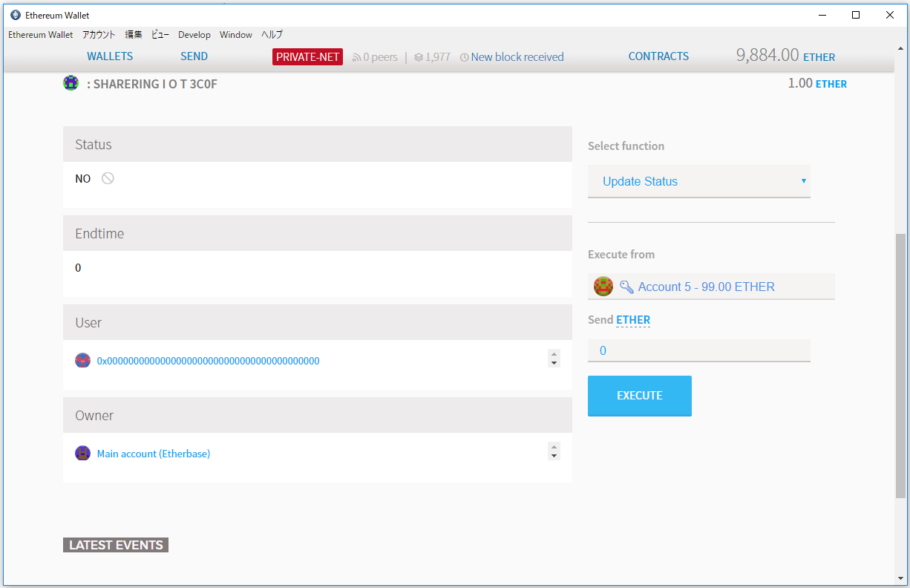The width and height of the screenshot is (910, 588).
Task: Go to the WALLETS tab
Action: pos(110,56)
